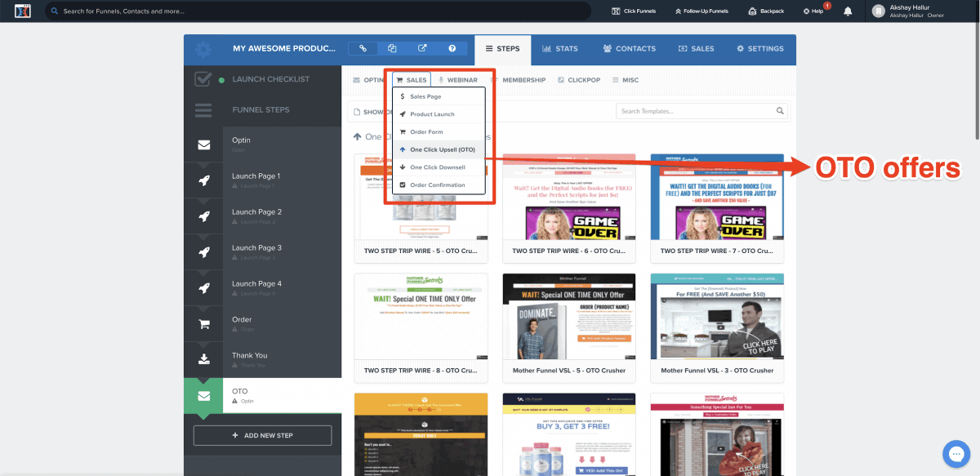
Task: Open the Contacts tab
Action: click(x=629, y=49)
